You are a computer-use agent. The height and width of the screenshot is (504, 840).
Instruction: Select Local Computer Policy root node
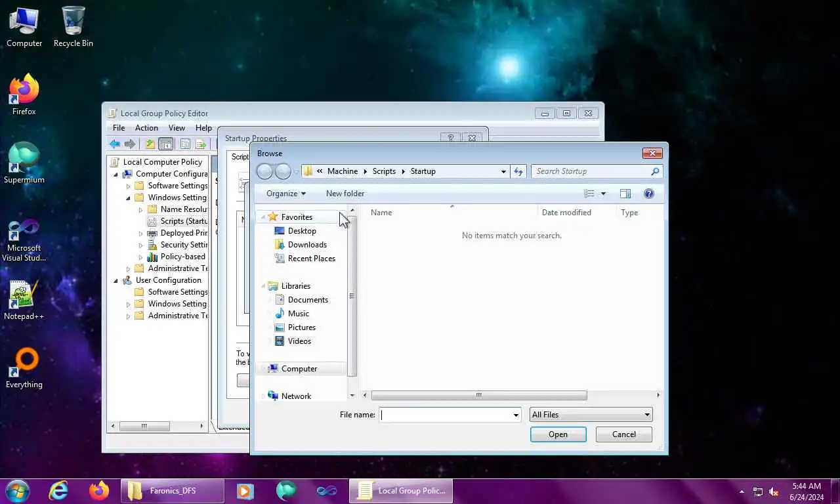[162, 162]
